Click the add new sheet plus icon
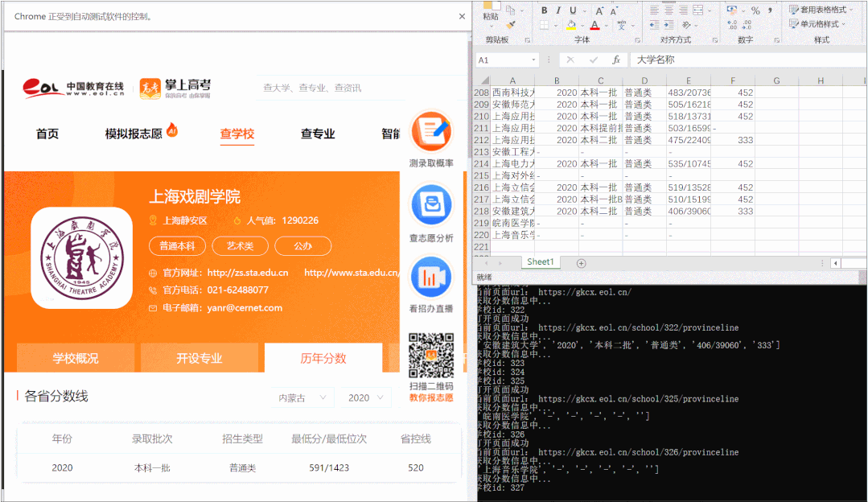Image resolution: width=868 pixels, height=502 pixels. click(582, 263)
